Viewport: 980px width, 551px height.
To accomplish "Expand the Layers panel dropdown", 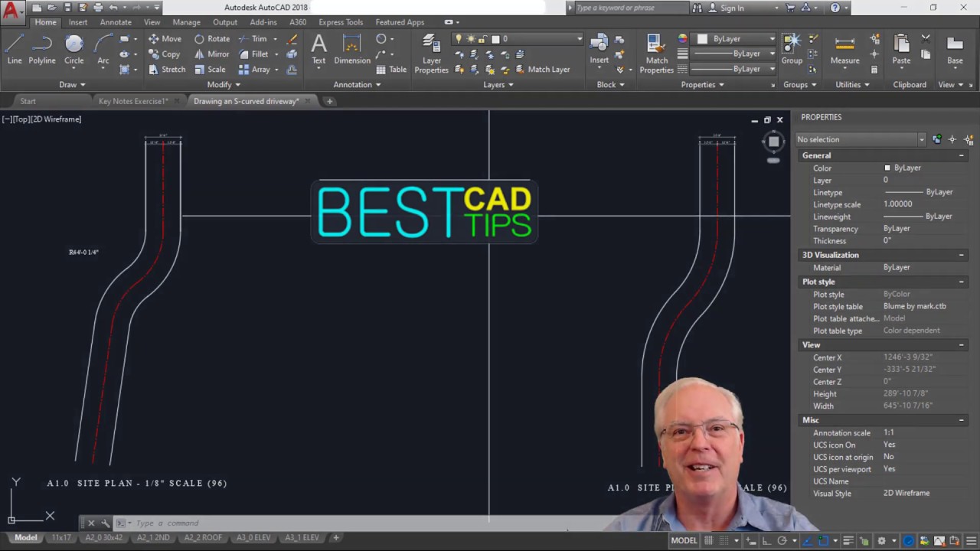I will coord(498,85).
